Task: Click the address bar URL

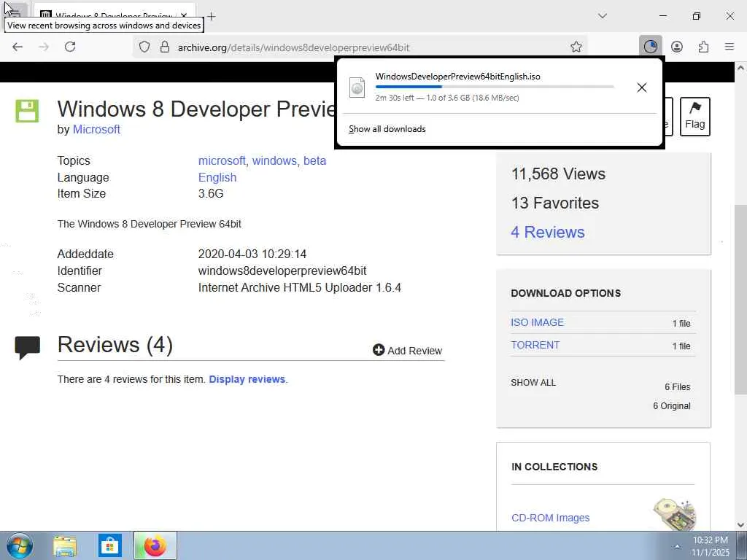Action: click(x=293, y=47)
